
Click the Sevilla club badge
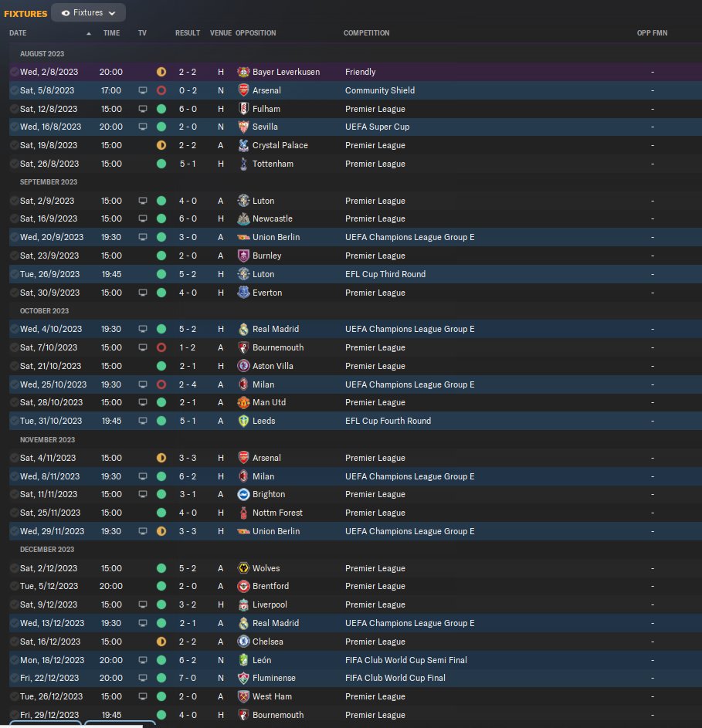(243, 127)
